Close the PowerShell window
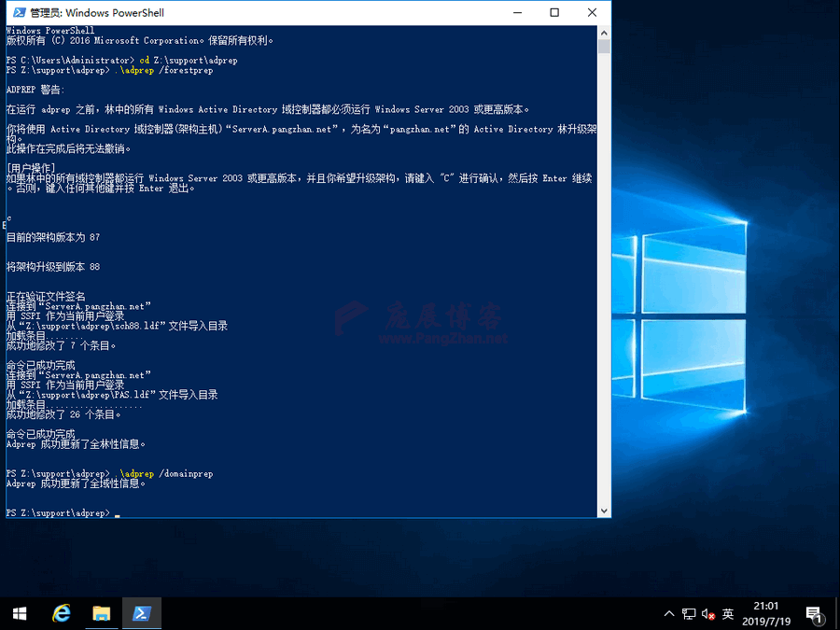Image resolution: width=840 pixels, height=630 pixels. [x=592, y=12]
